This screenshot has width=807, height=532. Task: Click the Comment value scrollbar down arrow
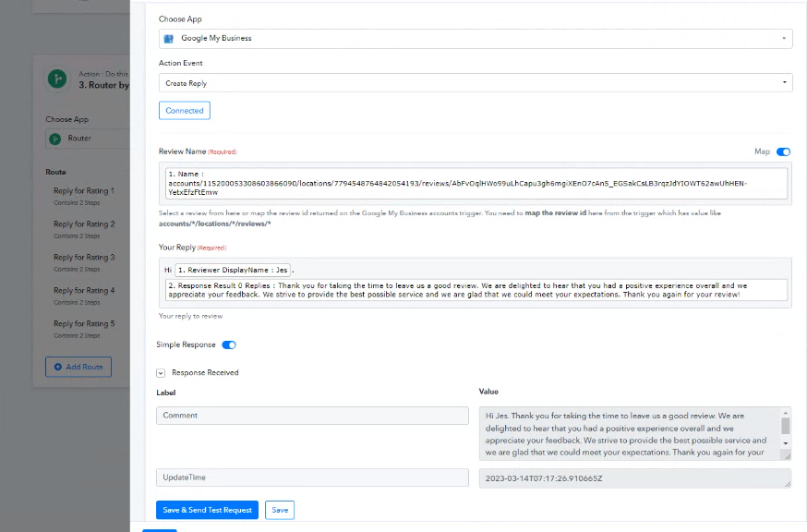tap(786, 443)
